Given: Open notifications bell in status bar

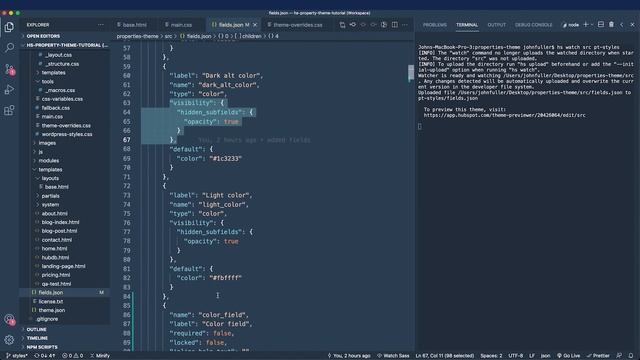Looking at the screenshot, I should pos(631,356).
